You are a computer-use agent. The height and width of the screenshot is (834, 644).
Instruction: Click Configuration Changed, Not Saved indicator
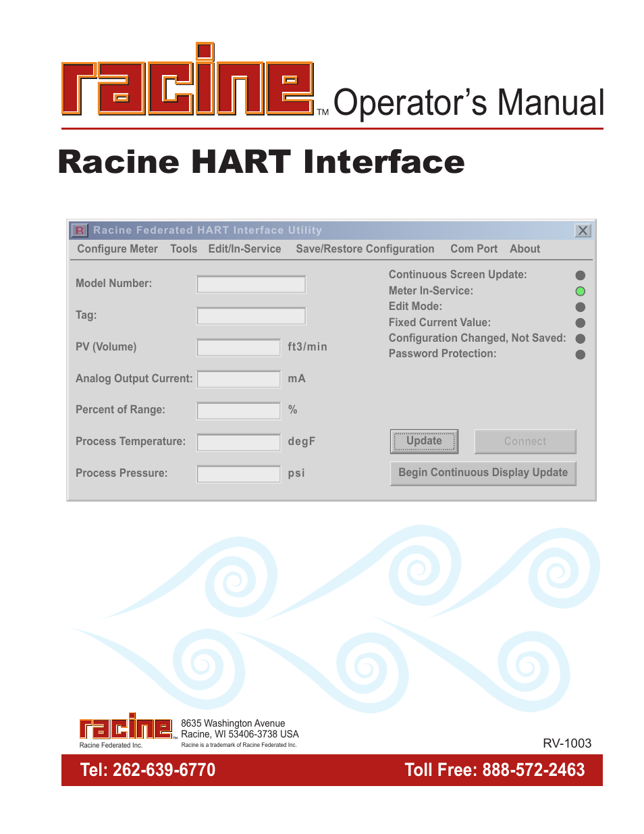[580, 339]
